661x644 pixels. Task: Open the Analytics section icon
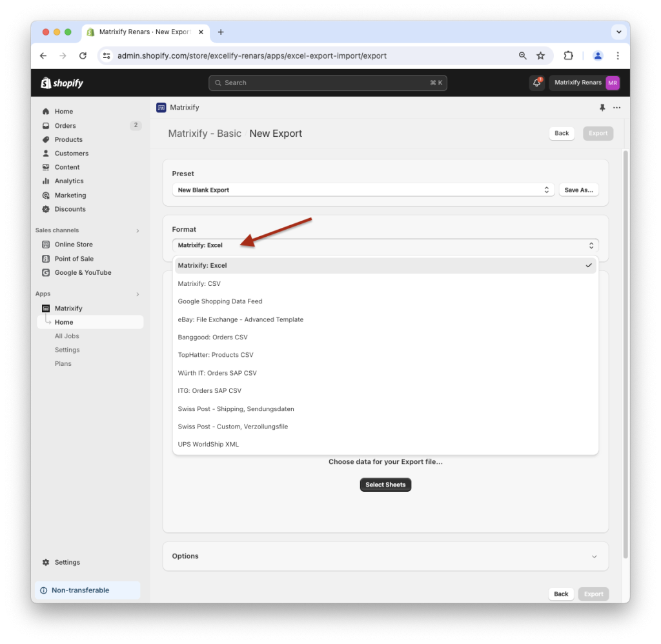coord(45,181)
